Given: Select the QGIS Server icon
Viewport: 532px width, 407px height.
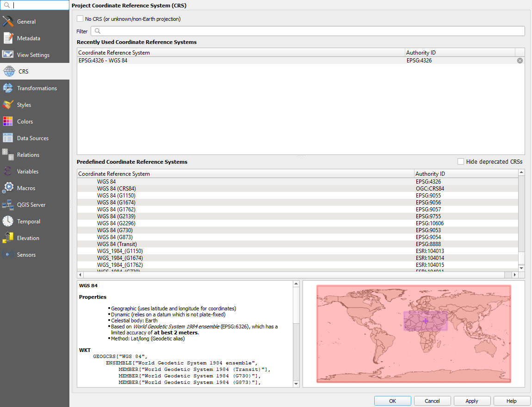Looking at the screenshot, I should coord(8,204).
